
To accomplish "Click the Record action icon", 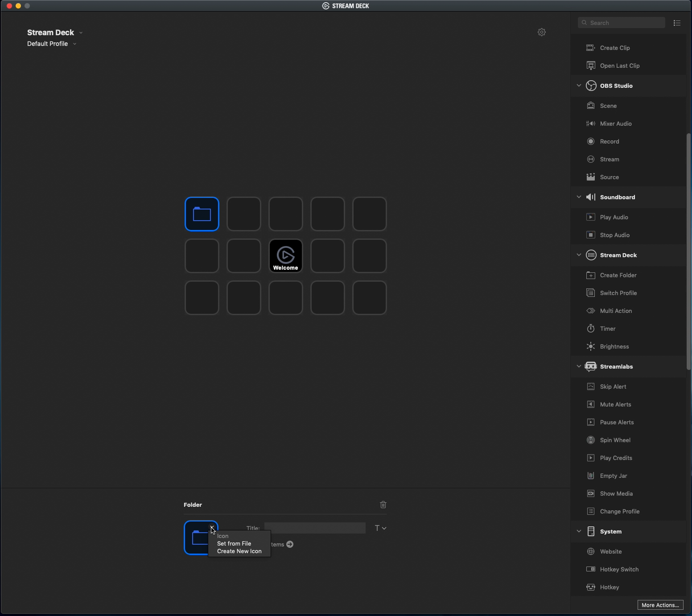I will point(591,141).
